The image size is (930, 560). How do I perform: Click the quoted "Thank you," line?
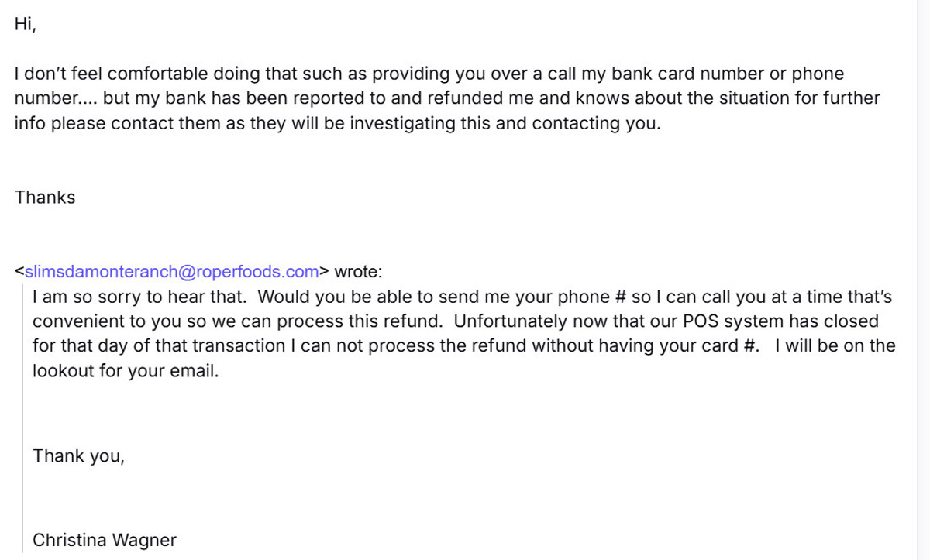click(78, 456)
